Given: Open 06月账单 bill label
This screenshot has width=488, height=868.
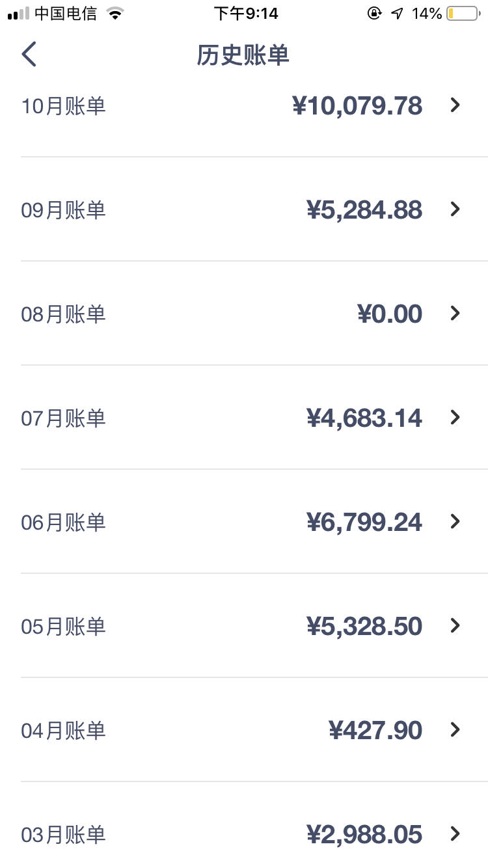Looking at the screenshot, I should pyautogui.click(x=63, y=522).
